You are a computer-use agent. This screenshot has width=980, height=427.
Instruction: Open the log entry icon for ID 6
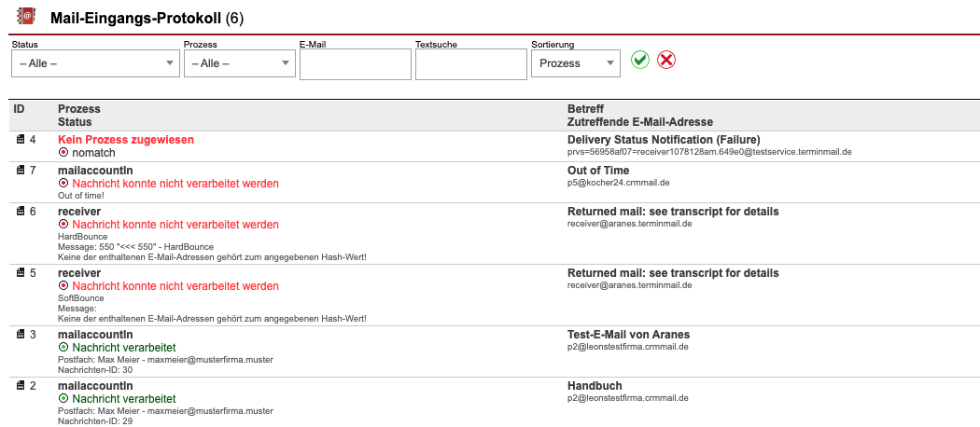click(21, 212)
